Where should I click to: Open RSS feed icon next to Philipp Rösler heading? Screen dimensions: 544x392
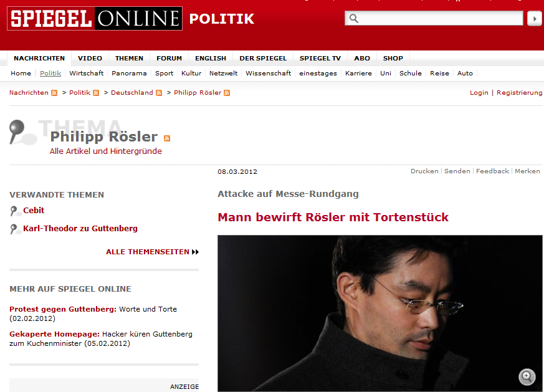pos(167,138)
